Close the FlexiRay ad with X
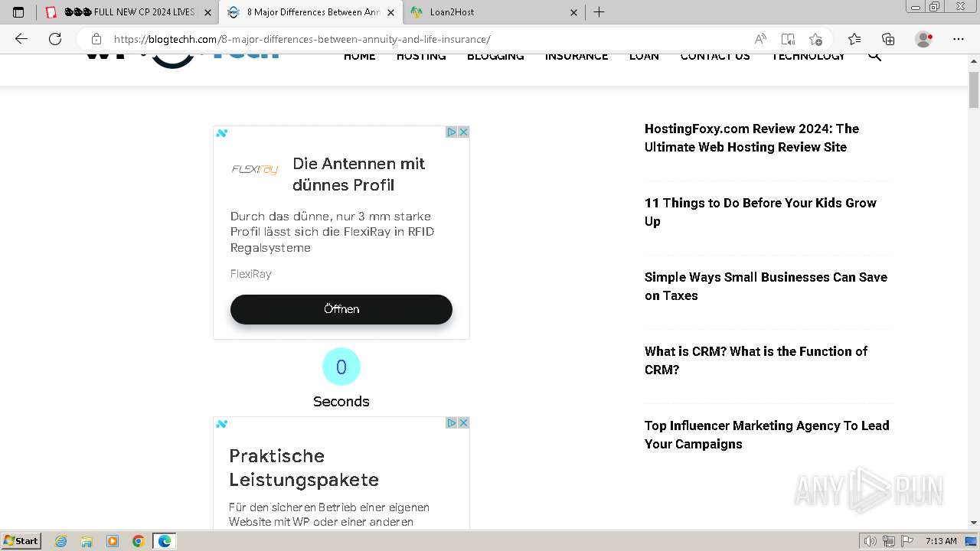Screen dimensions: 980x551 pos(463,132)
